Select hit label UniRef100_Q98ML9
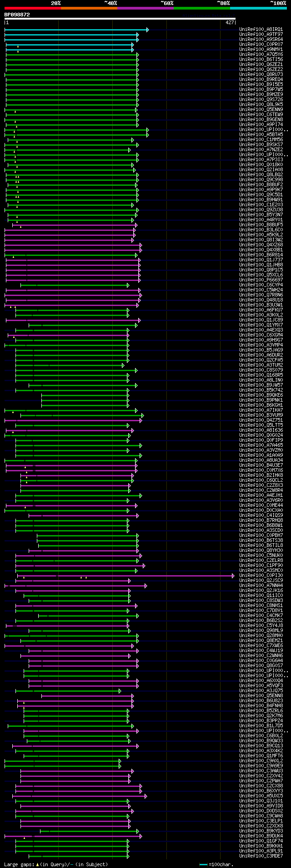 pos(261,631)
